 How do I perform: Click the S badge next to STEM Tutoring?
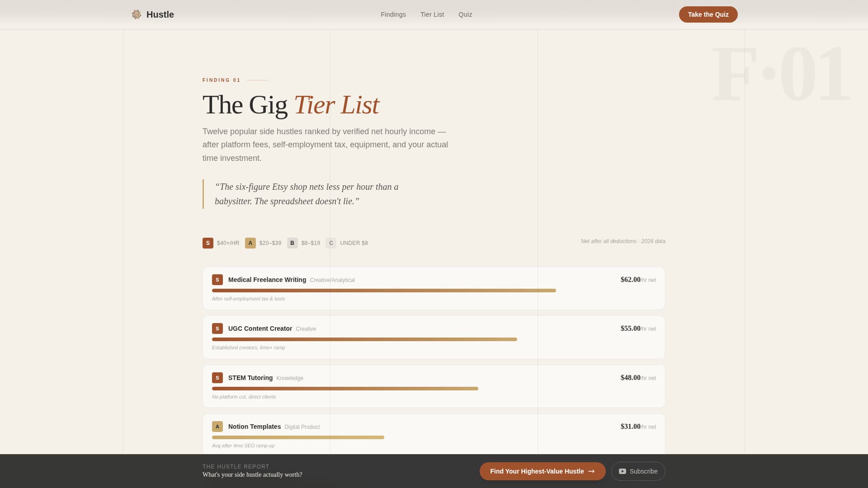point(217,378)
